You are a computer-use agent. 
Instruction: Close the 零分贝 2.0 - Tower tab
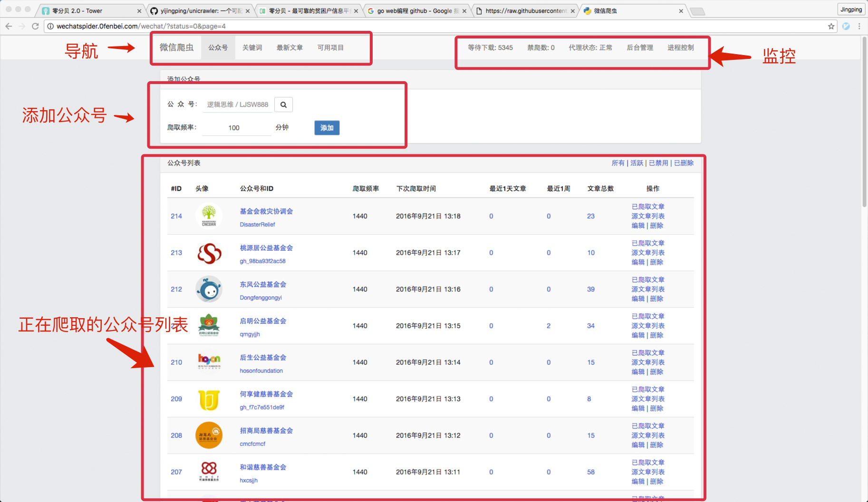point(139,11)
